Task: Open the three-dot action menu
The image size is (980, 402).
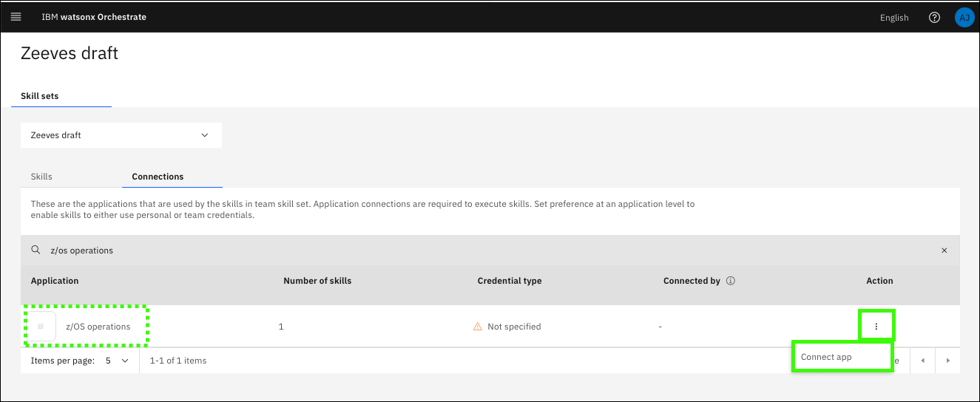Action: click(876, 326)
